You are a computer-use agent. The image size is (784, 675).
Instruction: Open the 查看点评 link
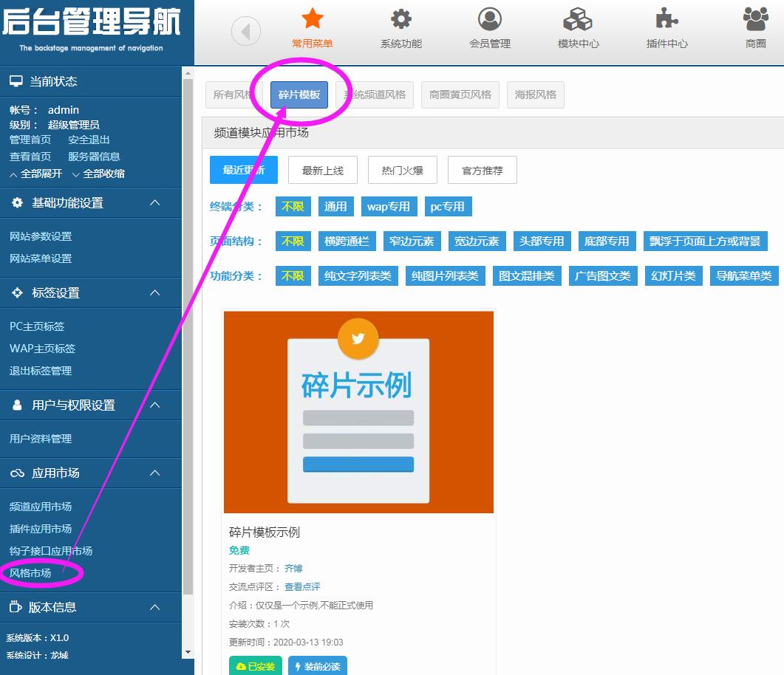302,586
